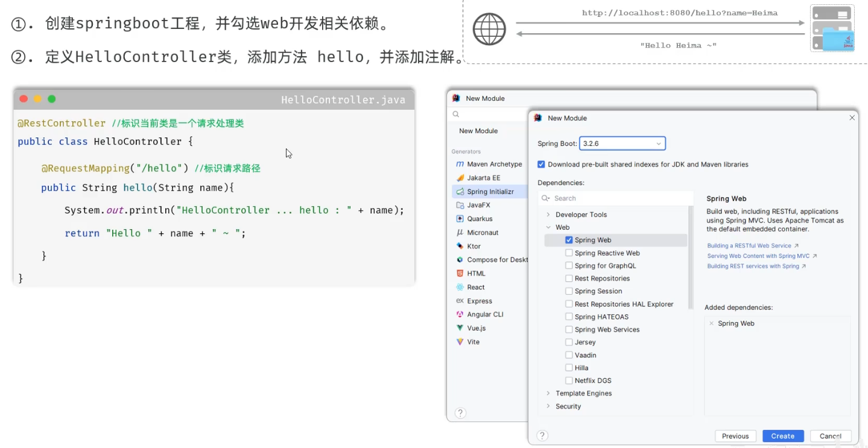Disable downloading pre-built shared indexes

click(x=541, y=164)
